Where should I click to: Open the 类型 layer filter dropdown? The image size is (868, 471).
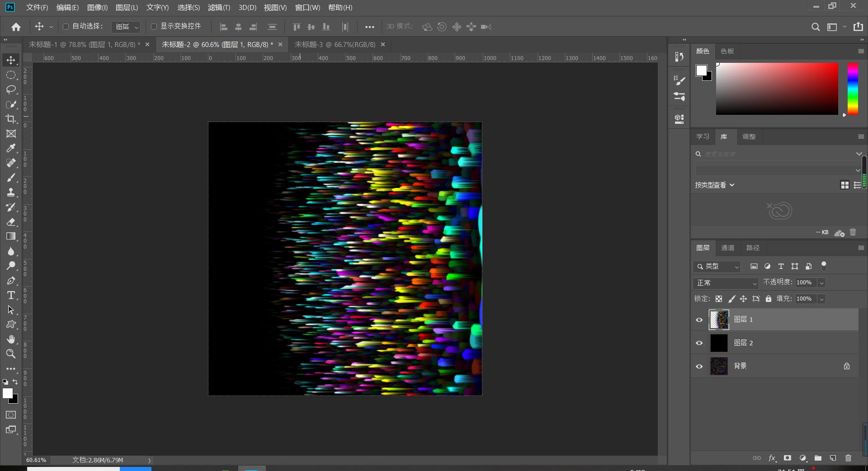coord(717,267)
